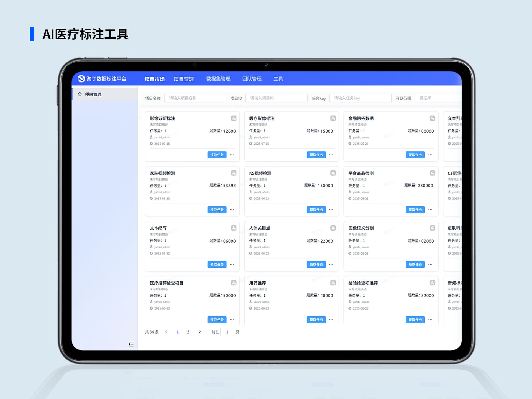This screenshot has height=399, width=532.
Task: Focus the 项目ID input field
Action: [x=277, y=98]
